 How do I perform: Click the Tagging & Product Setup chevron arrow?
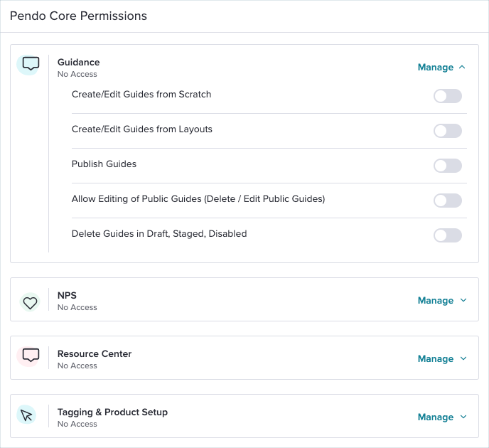coord(463,417)
